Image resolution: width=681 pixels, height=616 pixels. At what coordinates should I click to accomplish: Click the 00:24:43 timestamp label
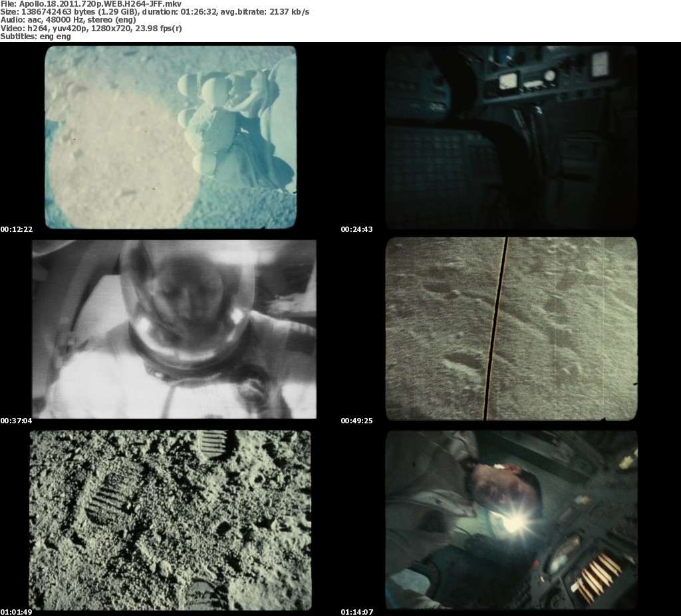pos(357,229)
